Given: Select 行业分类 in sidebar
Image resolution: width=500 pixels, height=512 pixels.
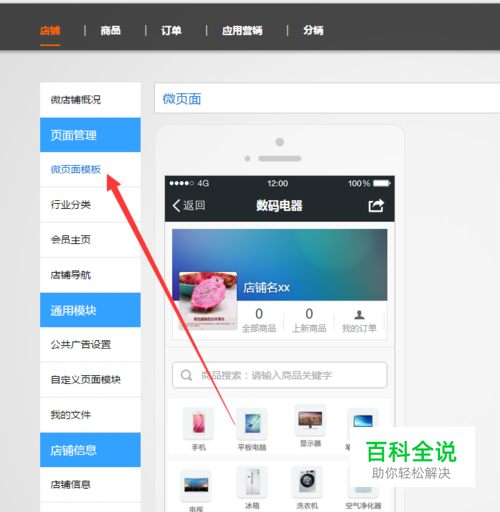Looking at the screenshot, I should pyautogui.click(x=90, y=205).
